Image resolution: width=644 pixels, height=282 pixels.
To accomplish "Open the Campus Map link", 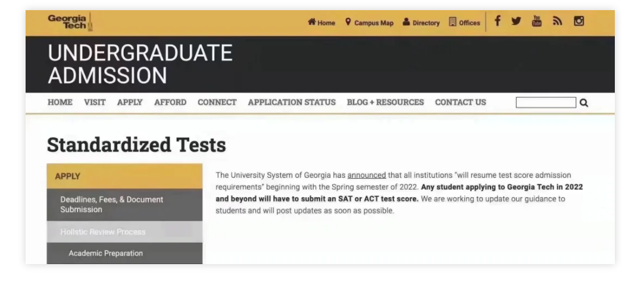I will point(369,23).
